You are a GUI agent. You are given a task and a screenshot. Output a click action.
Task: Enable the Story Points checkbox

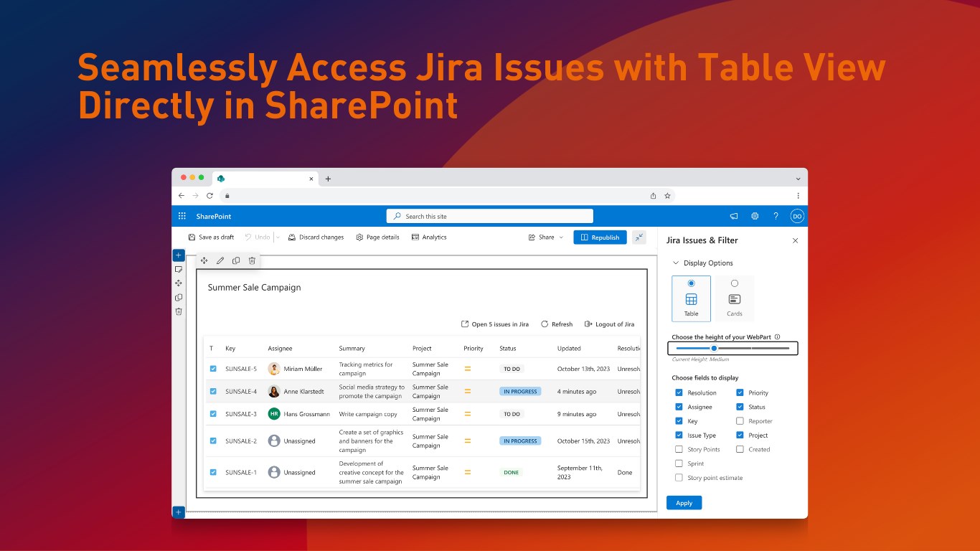coord(679,449)
